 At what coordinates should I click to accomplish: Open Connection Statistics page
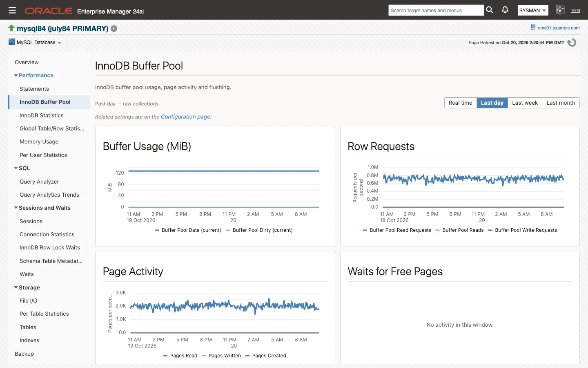pos(47,234)
